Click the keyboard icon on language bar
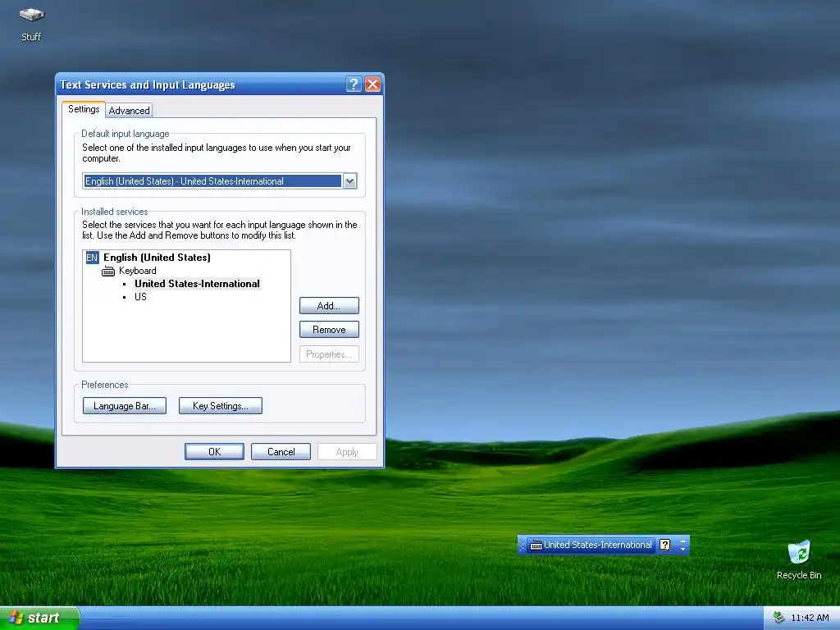This screenshot has height=630, width=840. (x=536, y=546)
